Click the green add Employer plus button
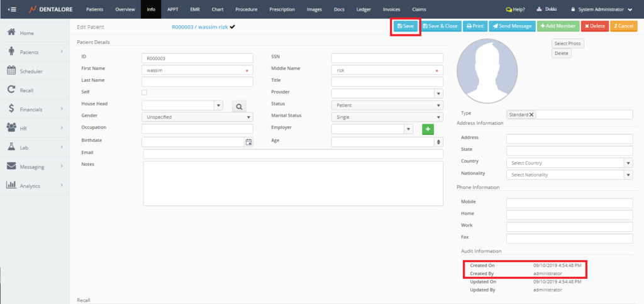Viewport: 644px width, 304px height. [428, 129]
